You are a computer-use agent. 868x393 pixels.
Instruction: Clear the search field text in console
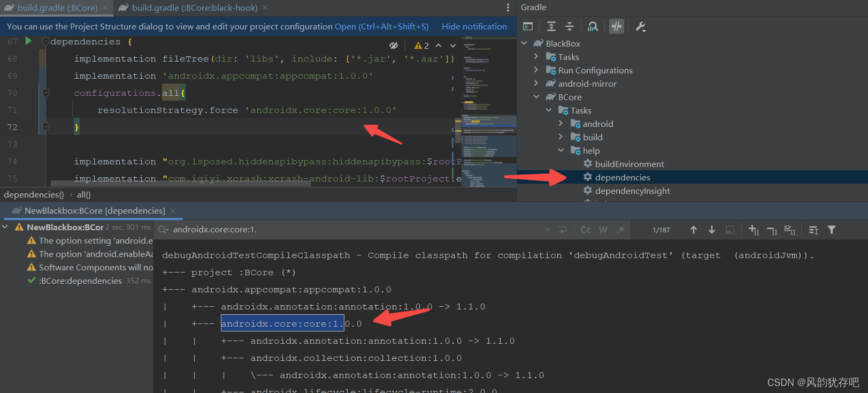tap(548, 230)
